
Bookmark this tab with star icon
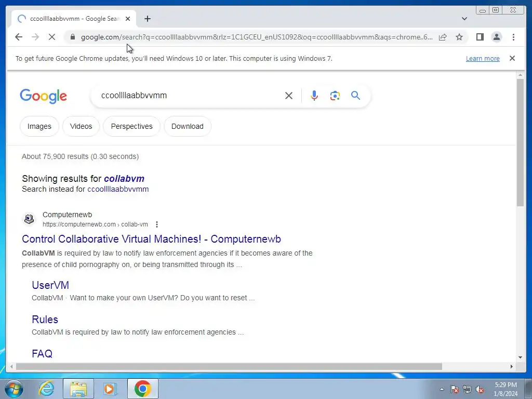coord(459,37)
